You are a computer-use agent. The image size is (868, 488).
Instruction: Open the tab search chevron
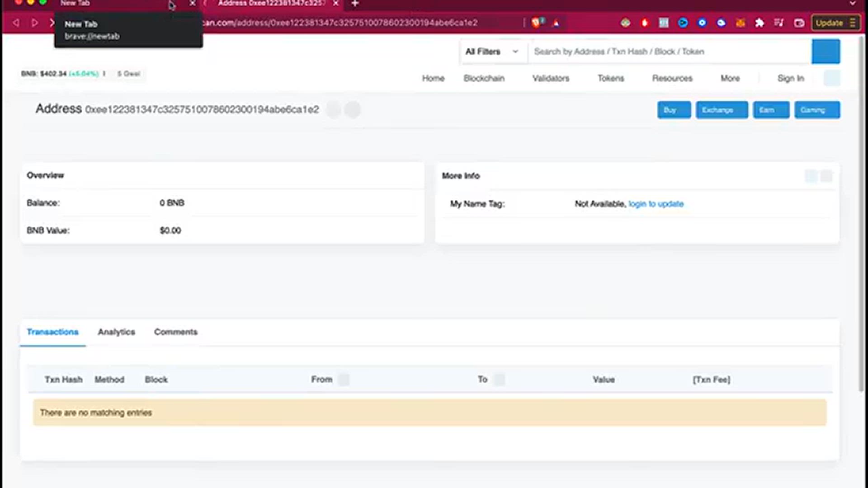pyautogui.click(x=853, y=3)
